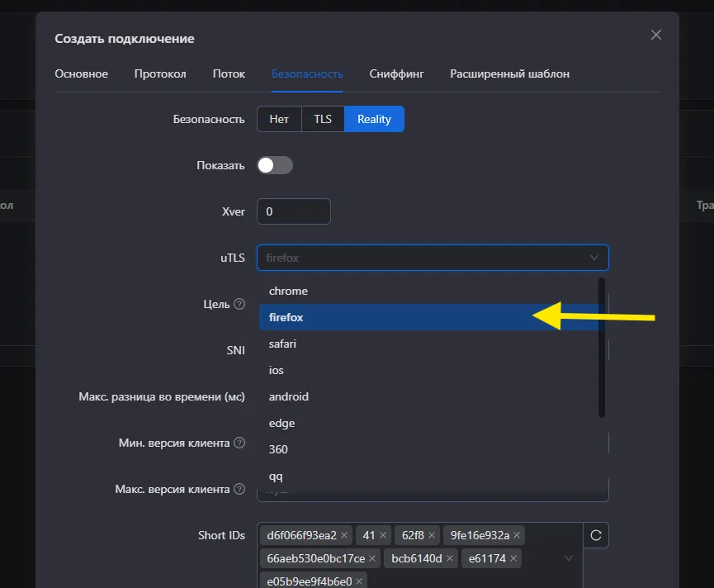
Task: Remove short ID 62f8
Action: pos(432,535)
